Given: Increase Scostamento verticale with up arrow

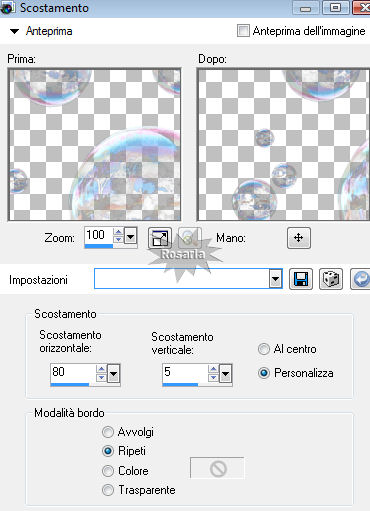Looking at the screenshot, I should (213, 369).
